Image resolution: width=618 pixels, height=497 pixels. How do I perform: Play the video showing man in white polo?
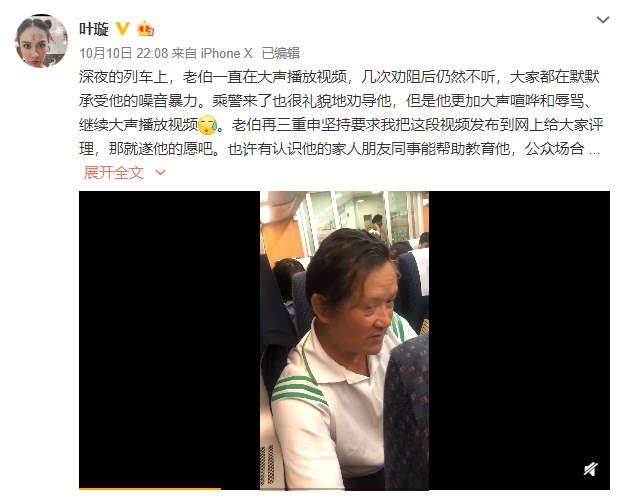(x=344, y=340)
